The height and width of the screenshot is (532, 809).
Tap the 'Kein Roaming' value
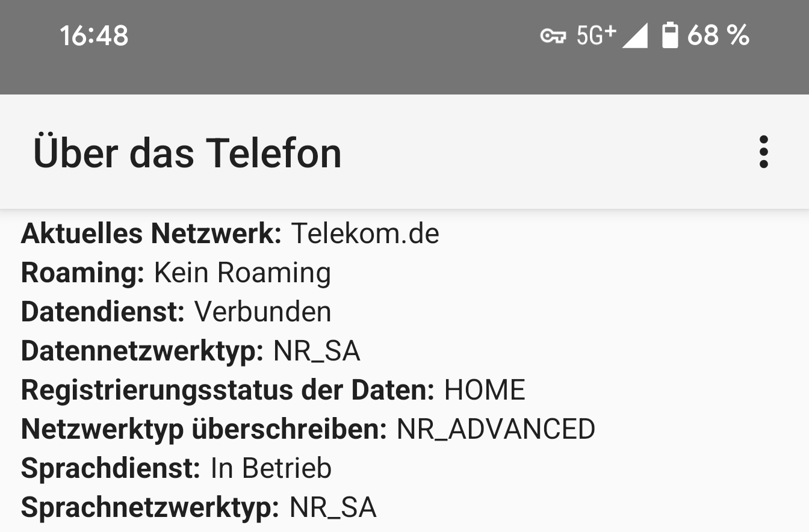coord(243,273)
